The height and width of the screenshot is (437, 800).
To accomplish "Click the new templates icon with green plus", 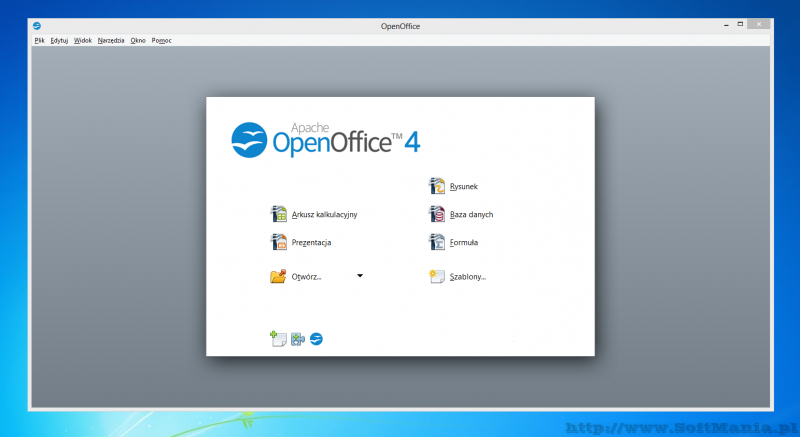I will click(x=278, y=339).
